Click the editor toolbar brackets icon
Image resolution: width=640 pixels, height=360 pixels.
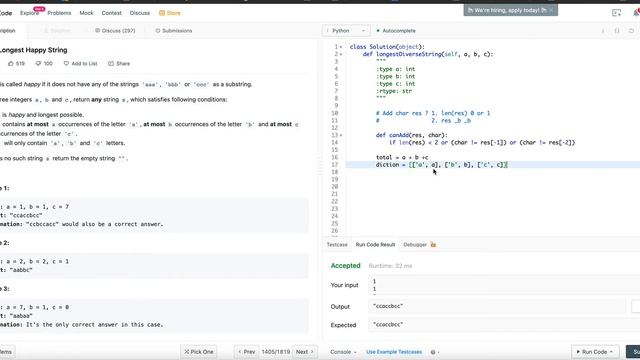617,31
